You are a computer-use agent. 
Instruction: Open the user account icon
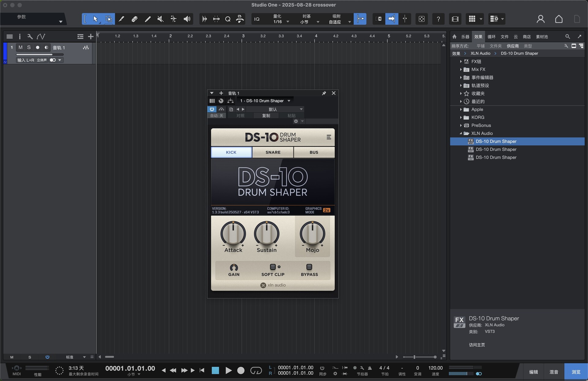tap(541, 19)
